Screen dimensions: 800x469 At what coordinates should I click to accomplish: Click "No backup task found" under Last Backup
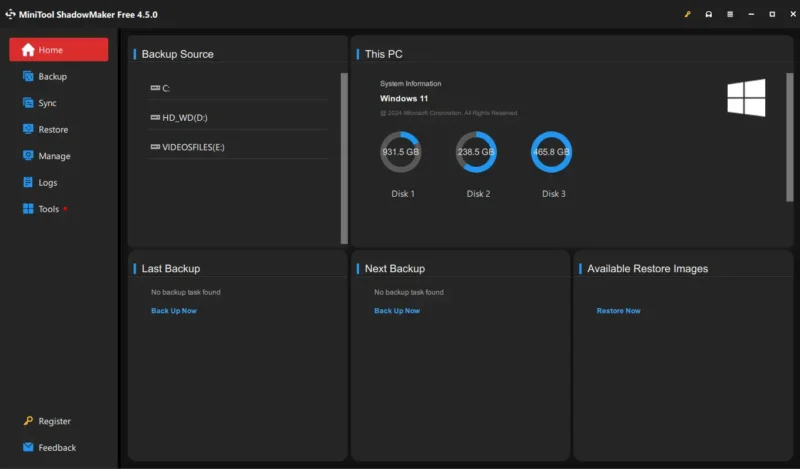click(186, 292)
